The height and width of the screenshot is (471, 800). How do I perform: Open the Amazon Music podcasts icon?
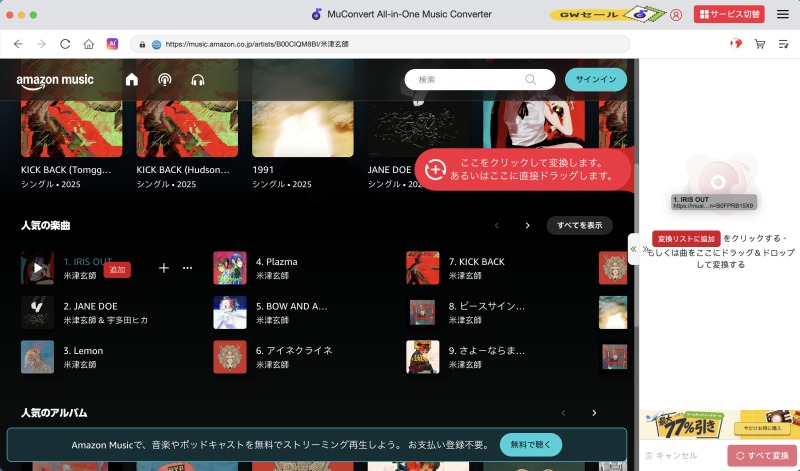165,80
